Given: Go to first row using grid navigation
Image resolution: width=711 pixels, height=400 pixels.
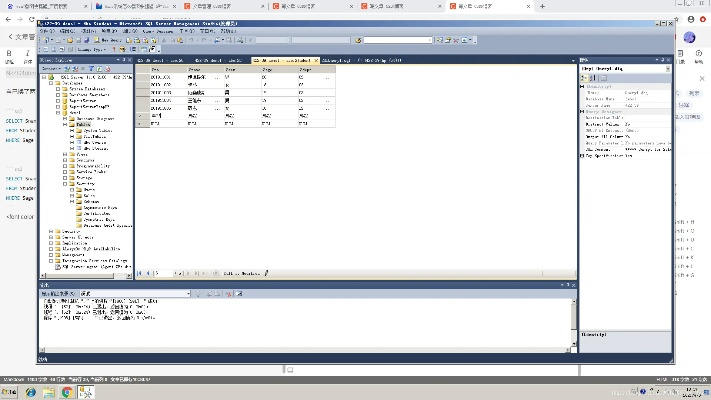Looking at the screenshot, I should tap(139, 272).
